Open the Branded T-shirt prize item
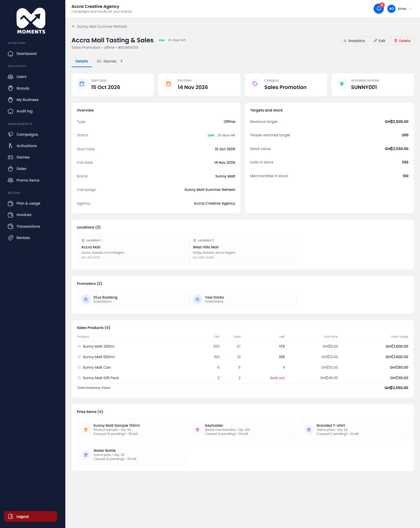Viewport: 420px width, 528px height. pos(354,430)
